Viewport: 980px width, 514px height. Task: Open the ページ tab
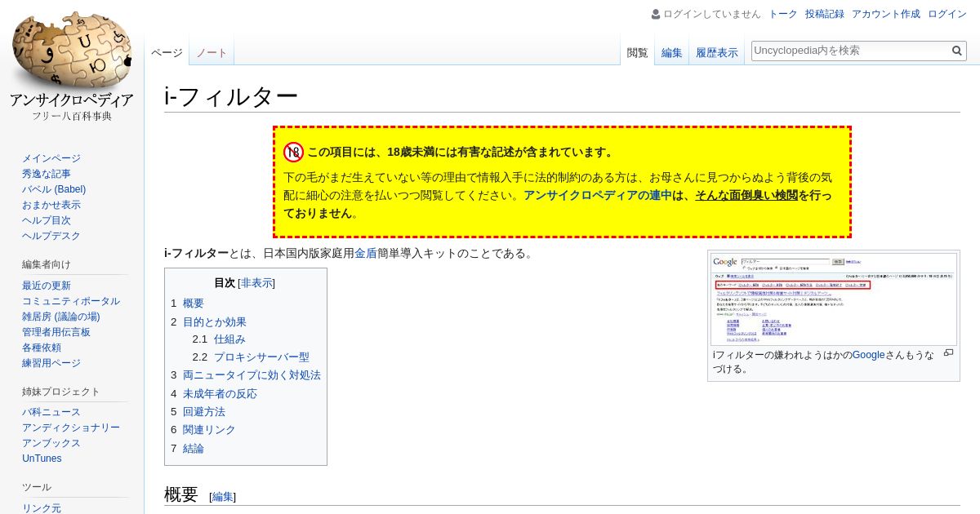pyautogui.click(x=167, y=52)
